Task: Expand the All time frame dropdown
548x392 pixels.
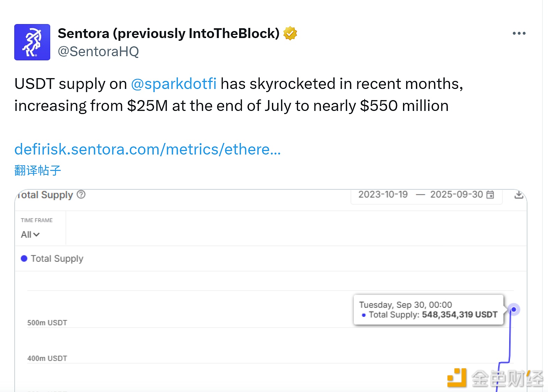Action: 30,235
